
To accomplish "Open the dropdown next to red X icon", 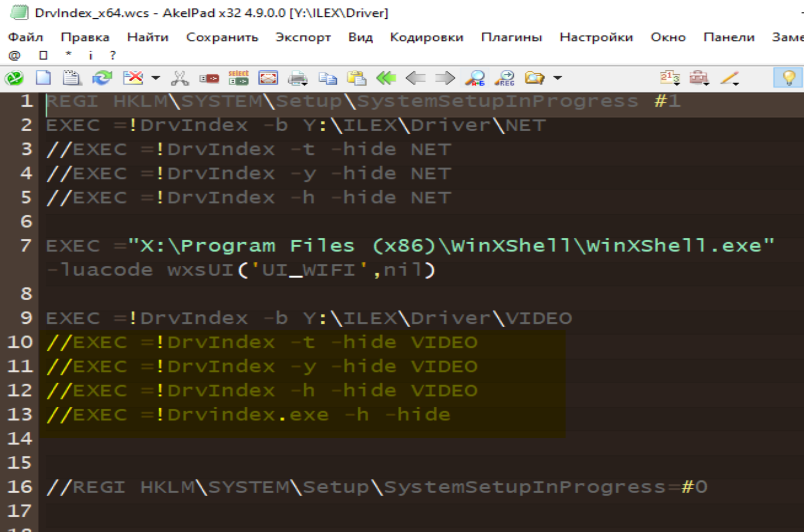I will click(156, 78).
